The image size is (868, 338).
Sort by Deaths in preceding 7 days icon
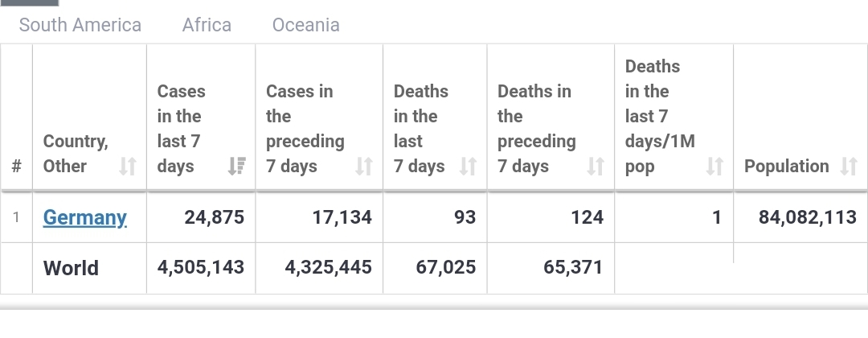tap(596, 167)
